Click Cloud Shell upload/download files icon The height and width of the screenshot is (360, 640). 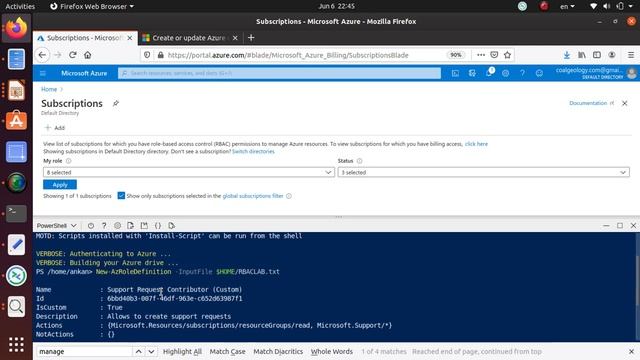click(131, 226)
